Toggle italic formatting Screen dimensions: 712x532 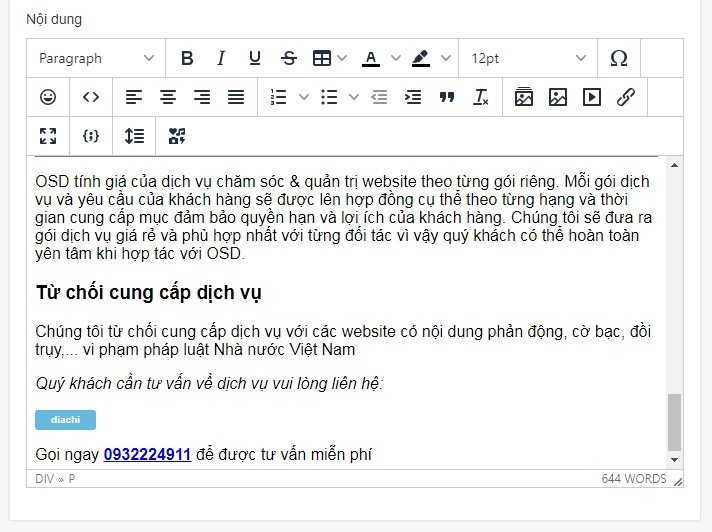(x=221, y=58)
